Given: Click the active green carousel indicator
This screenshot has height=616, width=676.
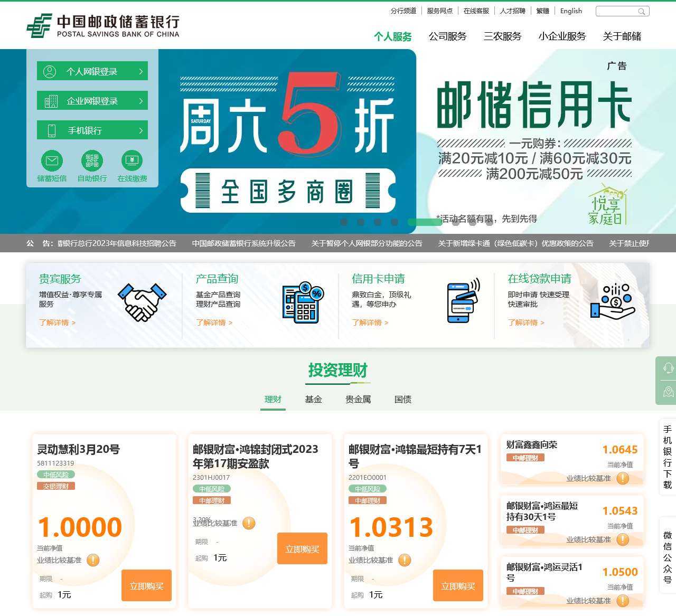Looking at the screenshot, I should click(425, 222).
